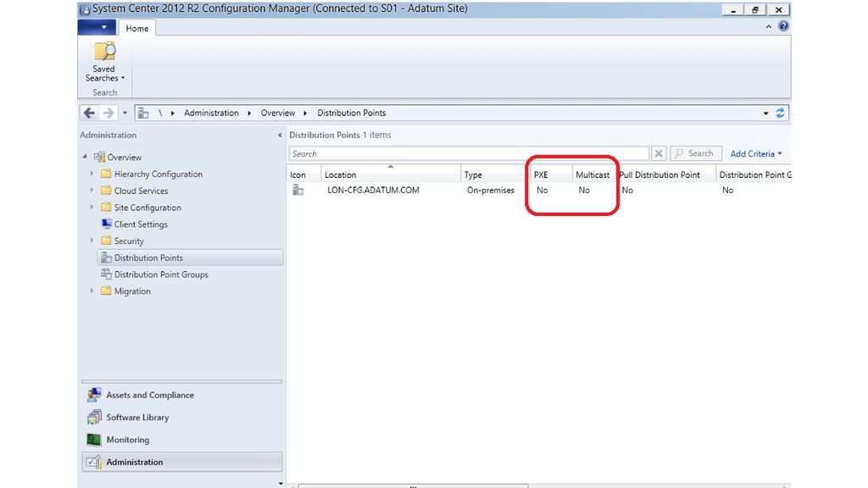Click the Monitoring workspace icon

94,440
